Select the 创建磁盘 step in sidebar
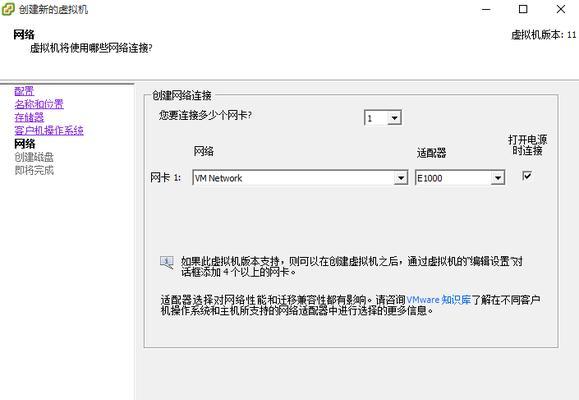Screen dimensions: 579x400 [x=34, y=157]
